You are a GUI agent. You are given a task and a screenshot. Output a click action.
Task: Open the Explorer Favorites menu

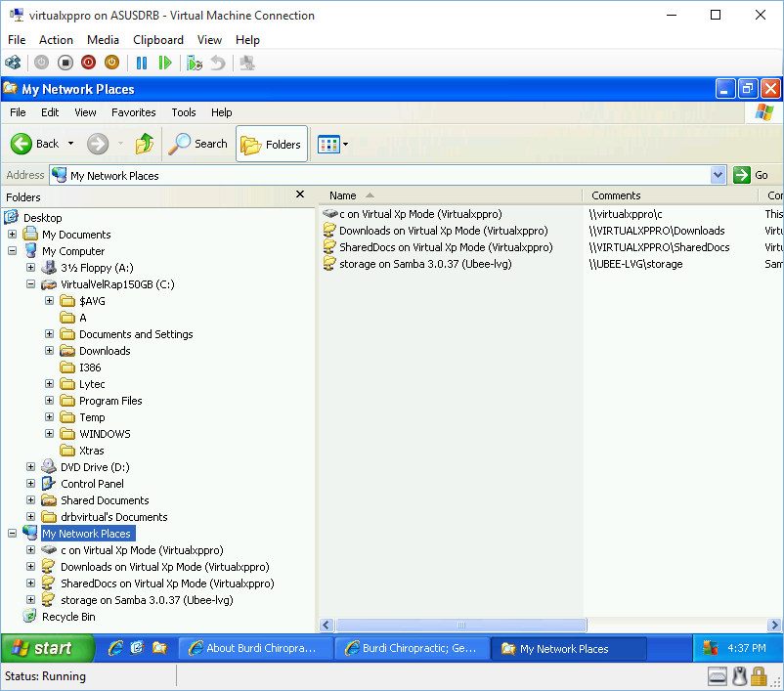point(134,112)
